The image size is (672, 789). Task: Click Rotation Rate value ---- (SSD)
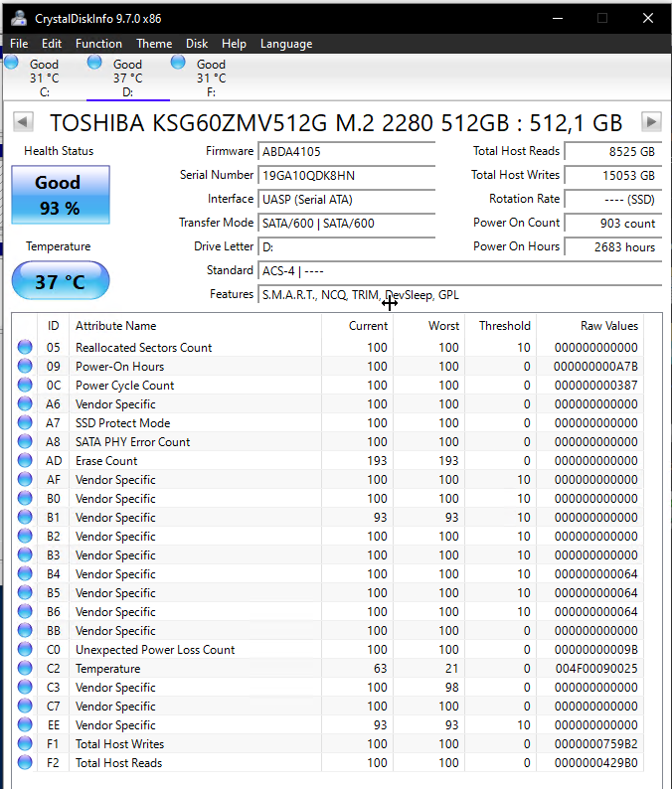tap(612, 200)
